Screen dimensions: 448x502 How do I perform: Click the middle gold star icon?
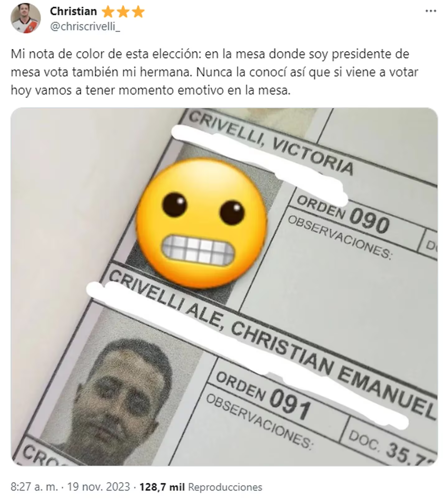[123, 12]
